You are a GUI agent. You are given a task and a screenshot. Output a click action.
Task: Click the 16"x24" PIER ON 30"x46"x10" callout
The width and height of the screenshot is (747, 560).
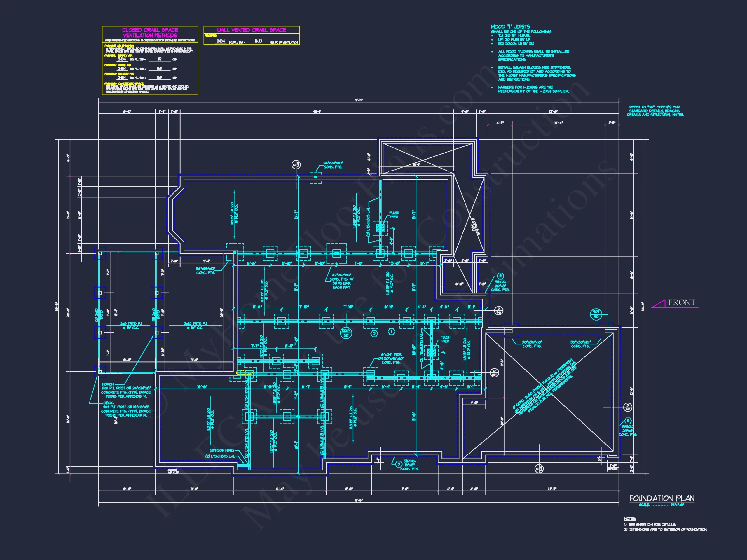391,358
